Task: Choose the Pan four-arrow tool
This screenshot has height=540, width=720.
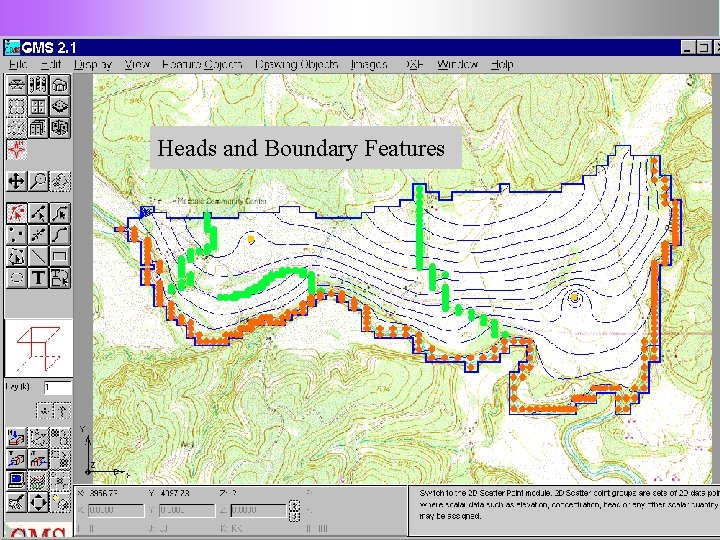Action: [x=16, y=181]
